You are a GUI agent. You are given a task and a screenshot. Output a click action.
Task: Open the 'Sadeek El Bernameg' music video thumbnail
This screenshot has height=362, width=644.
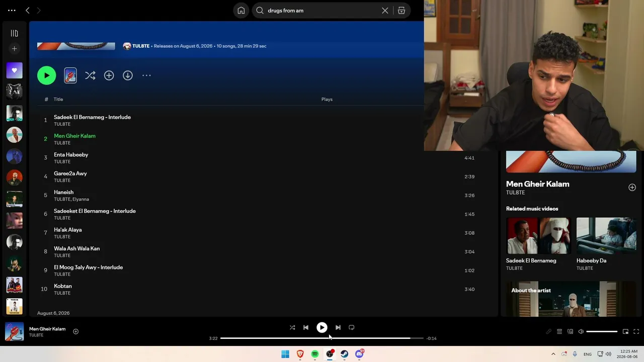[x=538, y=235]
